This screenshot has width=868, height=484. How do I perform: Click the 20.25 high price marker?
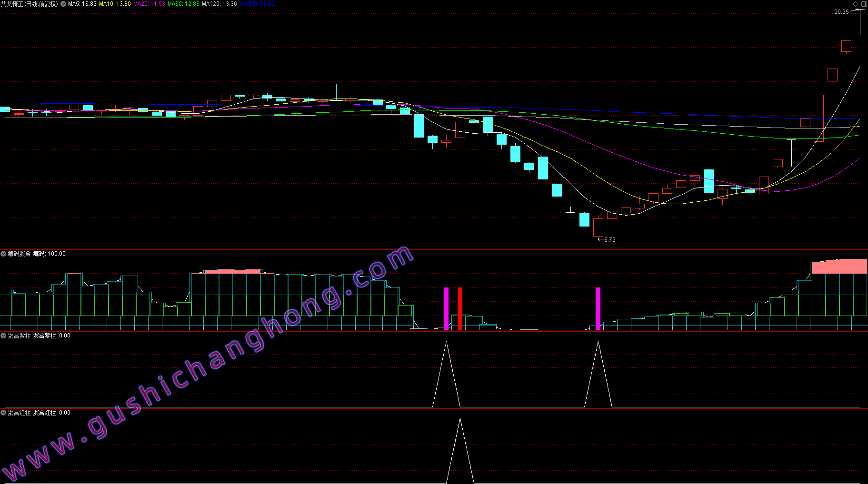click(x=841, y=12)
